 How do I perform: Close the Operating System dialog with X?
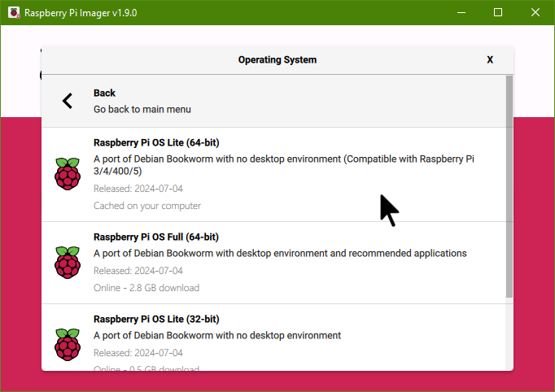[x=490, y=59]
